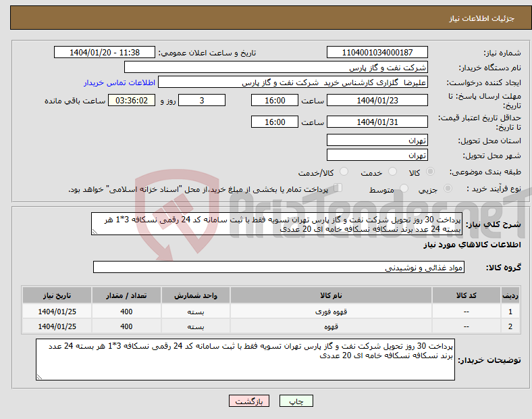Click the announcement date field 1404/01/20 - 11:38
This screenshot has height=419, width=532.
(x=105, y=52)
